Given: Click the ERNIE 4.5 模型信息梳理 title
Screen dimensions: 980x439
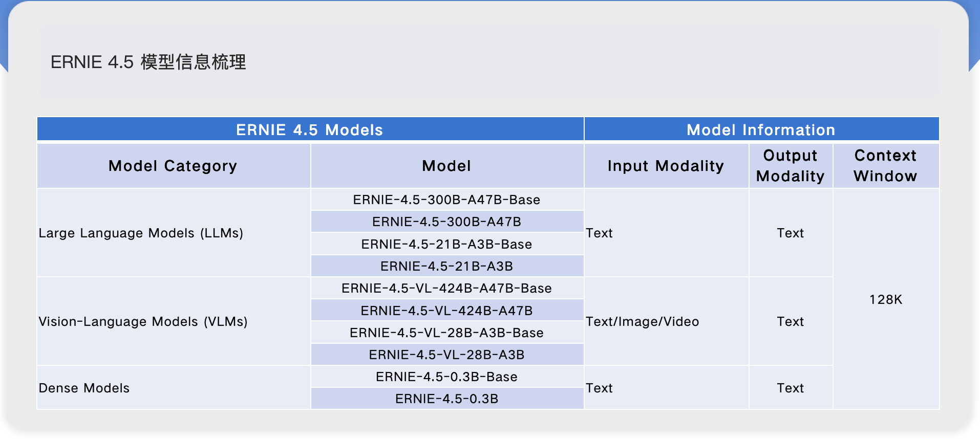Looking at the screenshot, I should 148,62.
